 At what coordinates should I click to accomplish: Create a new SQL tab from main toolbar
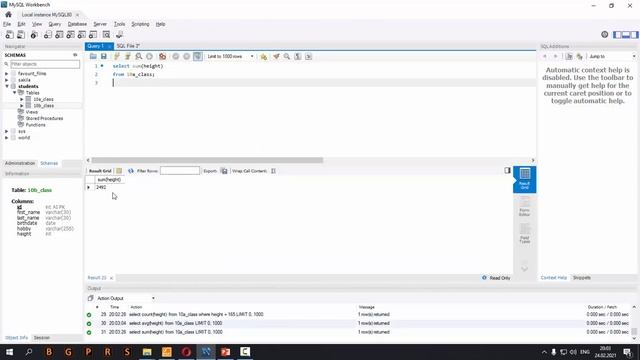tap(9, 35)
